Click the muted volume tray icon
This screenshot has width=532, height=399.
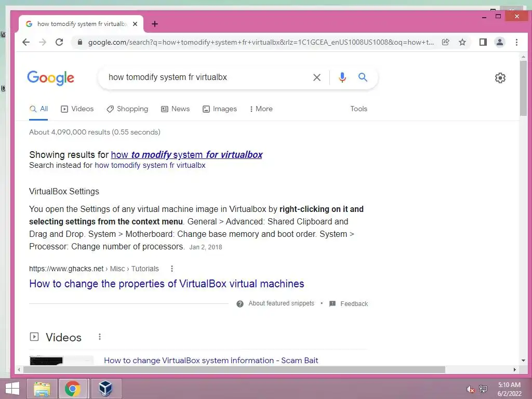(470, 389)
